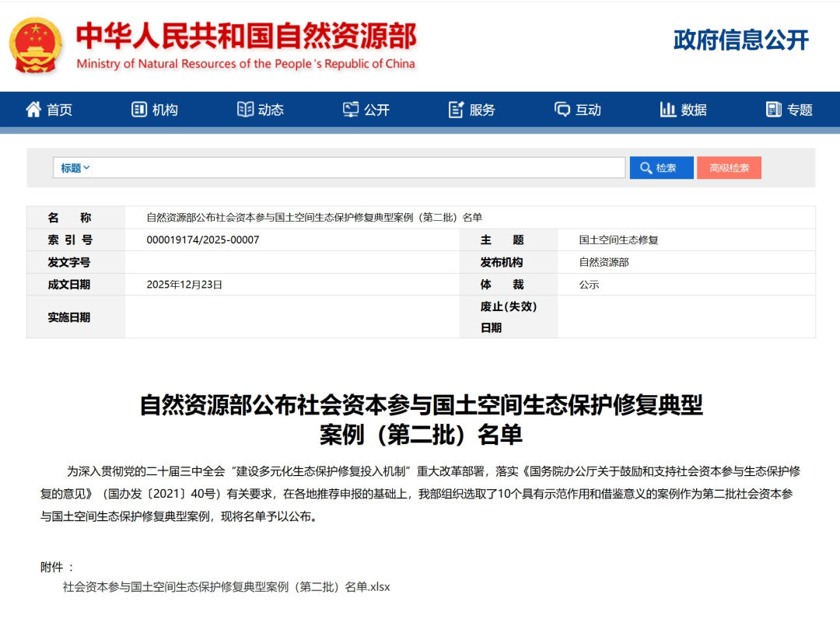Click the 机构 organization icon
Viewport: 840px width, 633px height.
[139, 110]
